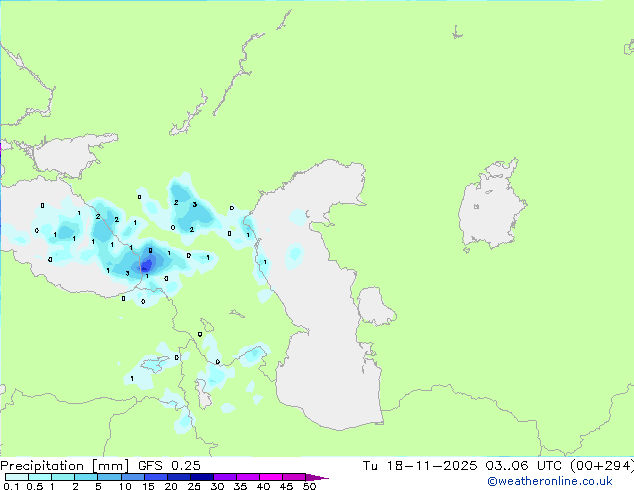Pick the 35–40 mm purple legend swatch
The width and height of the screenshot is (634, 490).
click(x=248, y=477)
